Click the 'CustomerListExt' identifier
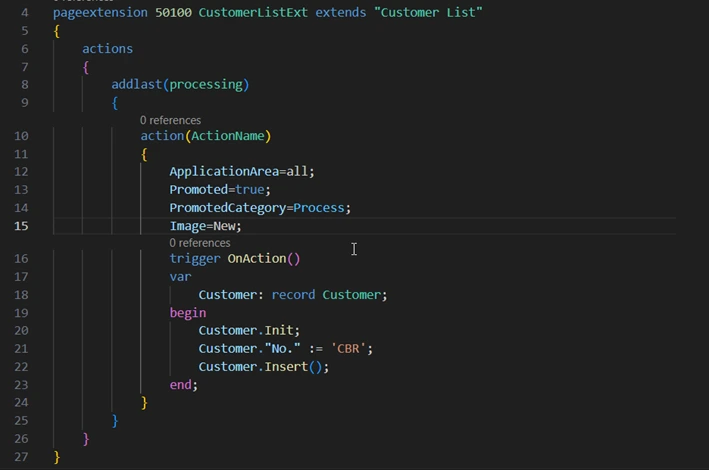This screenshot has width=709, height=470. point(253,13)
